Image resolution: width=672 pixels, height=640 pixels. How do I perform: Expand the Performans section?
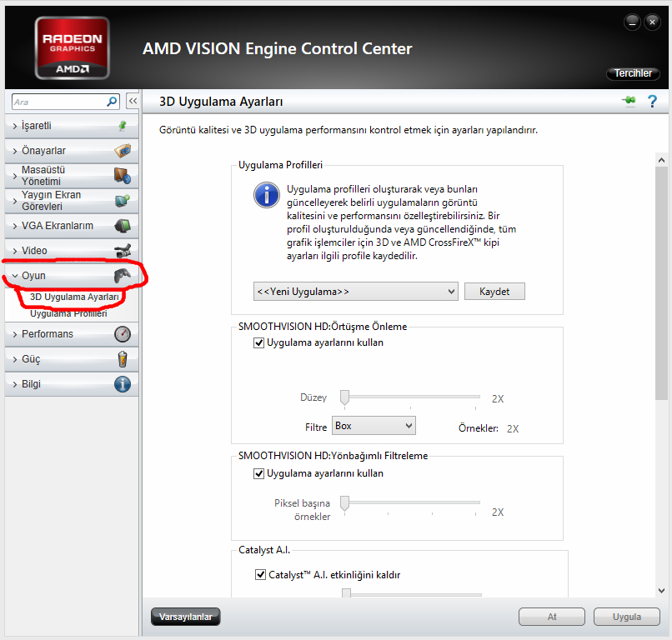pos(72,333)
